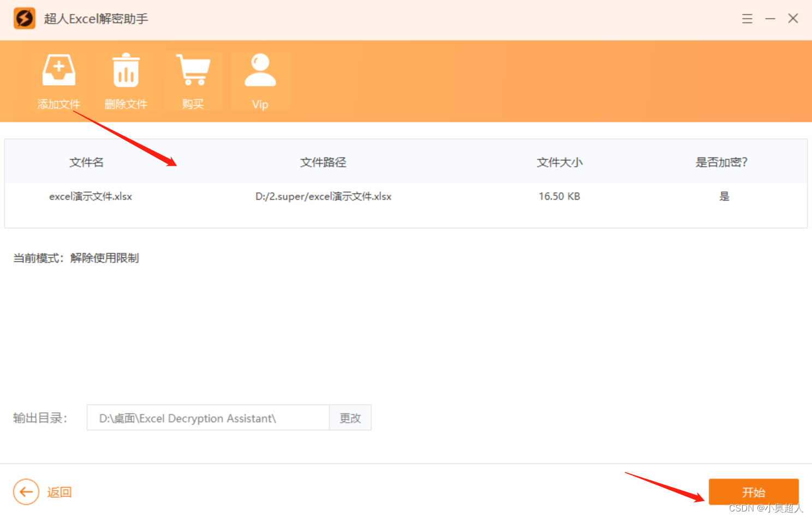Viewport: 812px width, 518px height.
Task: Select the 返回 return link
Action: click(59, 492)
